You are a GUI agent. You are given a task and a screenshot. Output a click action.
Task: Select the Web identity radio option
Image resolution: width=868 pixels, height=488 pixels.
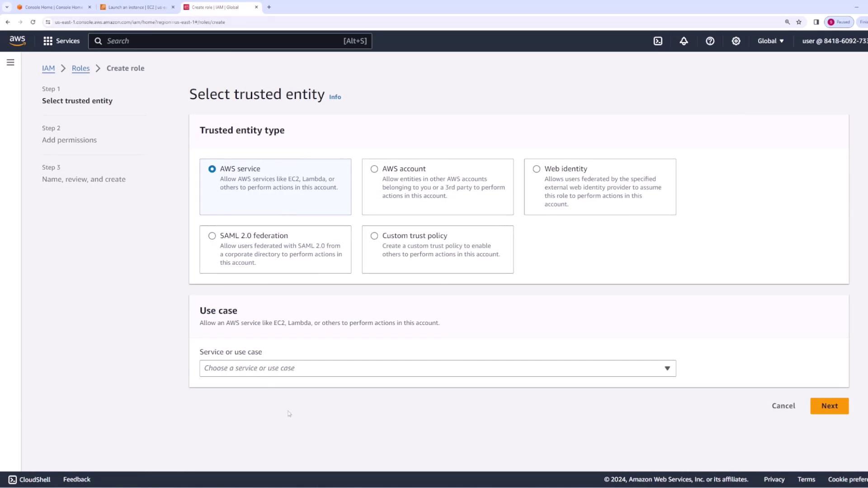pyautogui.click(x=537, y=169)
